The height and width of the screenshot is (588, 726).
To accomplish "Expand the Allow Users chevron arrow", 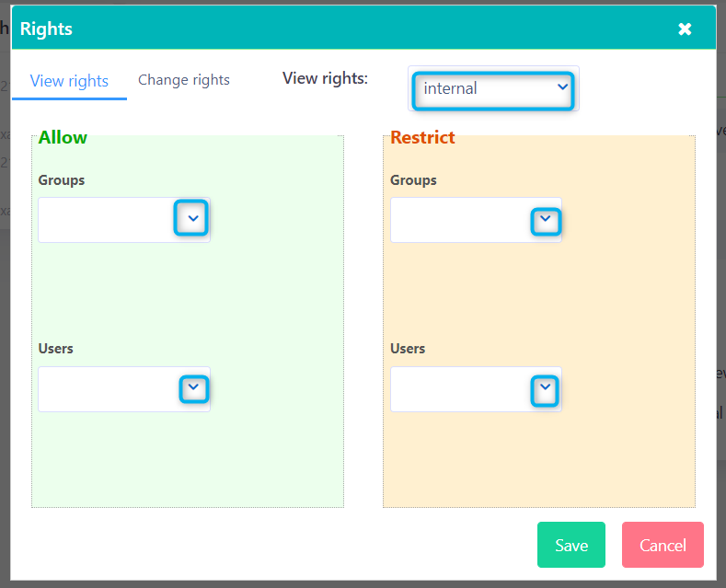I will [193, 389].
